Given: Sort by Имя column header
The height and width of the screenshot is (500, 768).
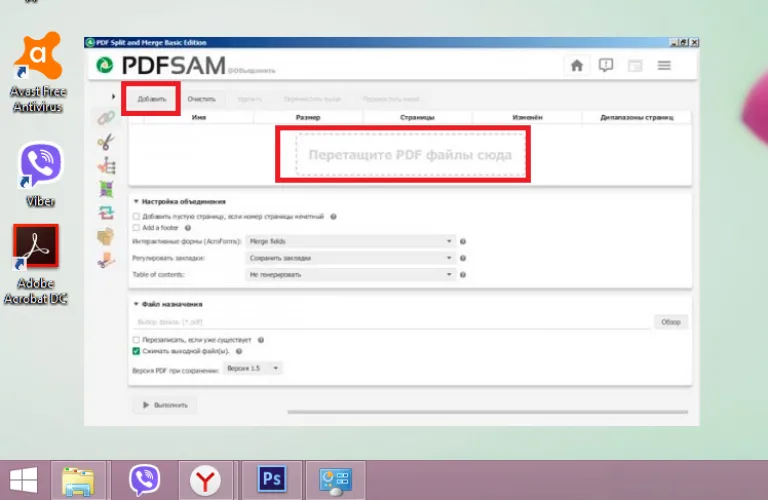Looking at the screenshot, I should [199, 118].
